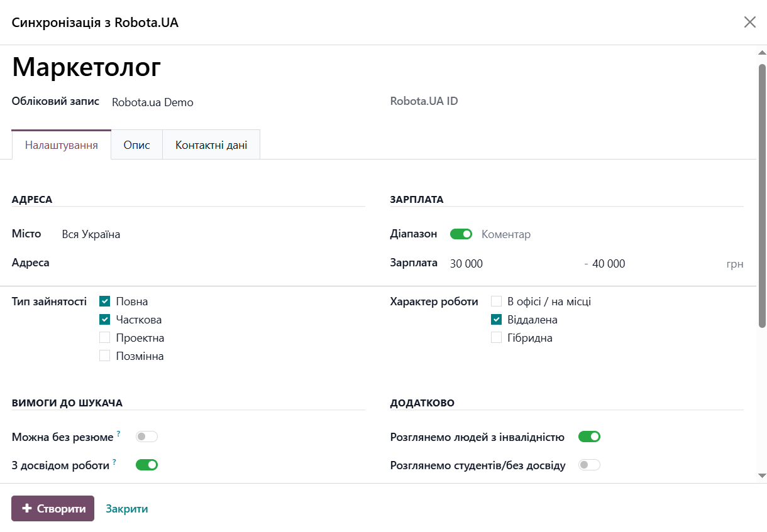This screenshot has width=767, height=532.
Task: Disable the З досвідом роботи switch
Action: [146, 465]
